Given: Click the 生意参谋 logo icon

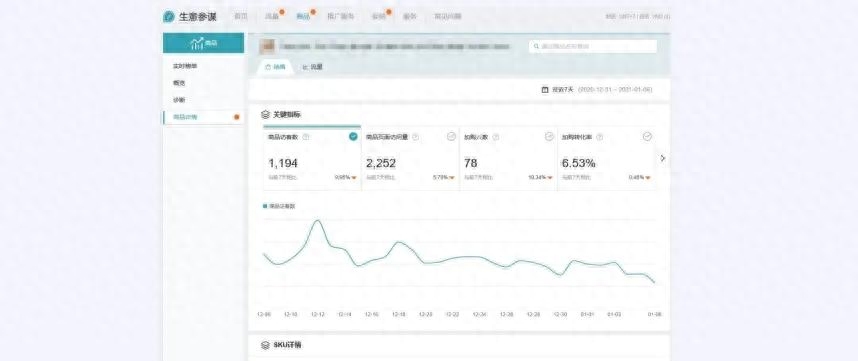Looking at the screenshot, I should point(169,16).
